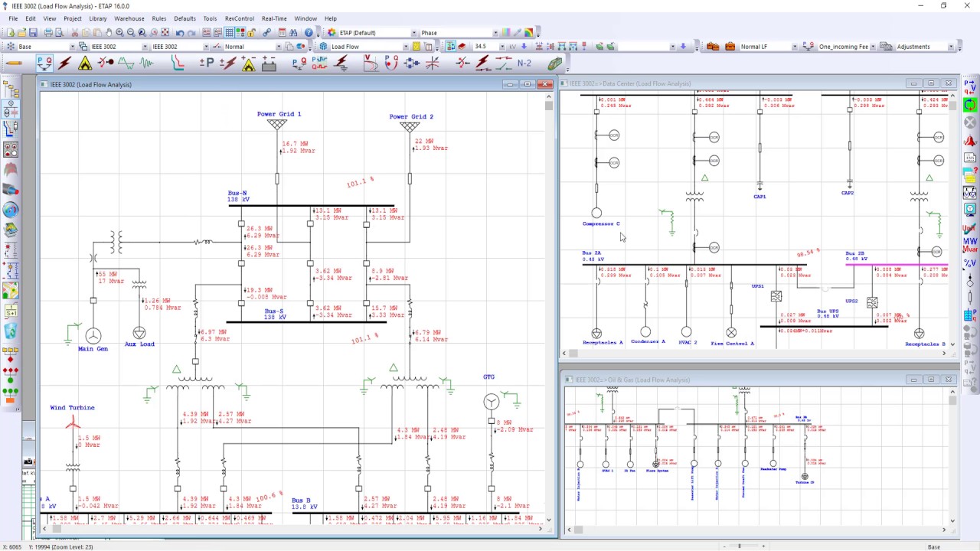
Task: Click the N-2 contingency analysis icon
Action: point(524,64)
